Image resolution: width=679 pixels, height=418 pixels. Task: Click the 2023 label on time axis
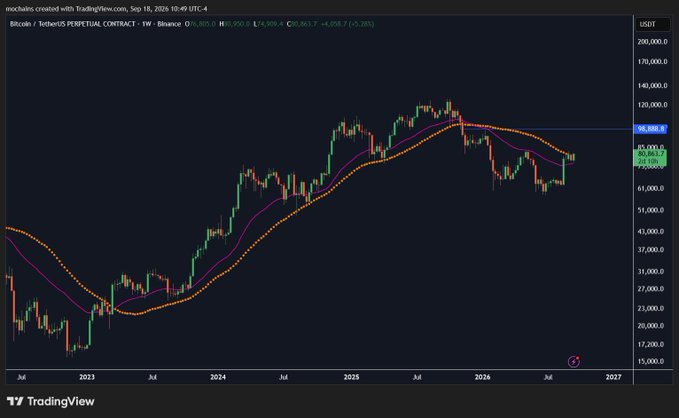click(x=87, y=377)
